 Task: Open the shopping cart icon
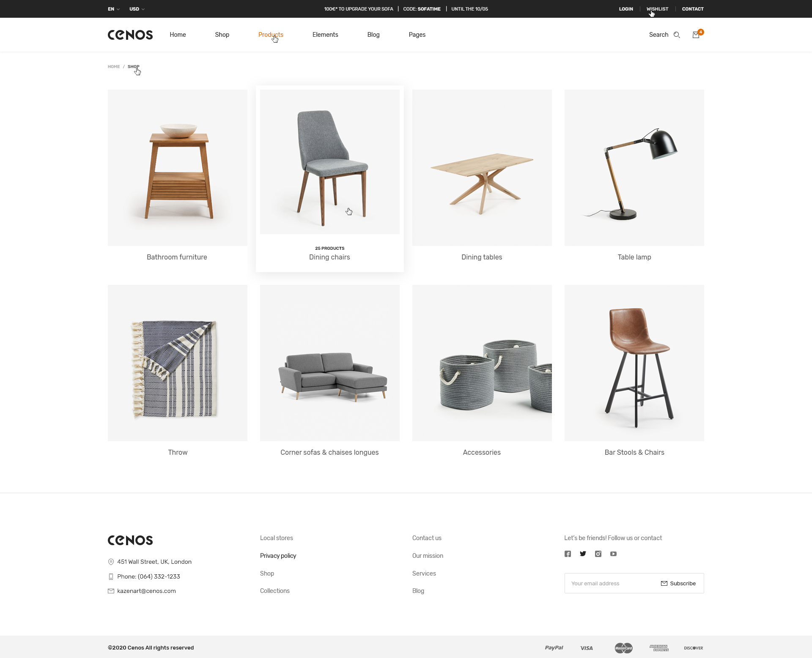(x=697, y=34)
